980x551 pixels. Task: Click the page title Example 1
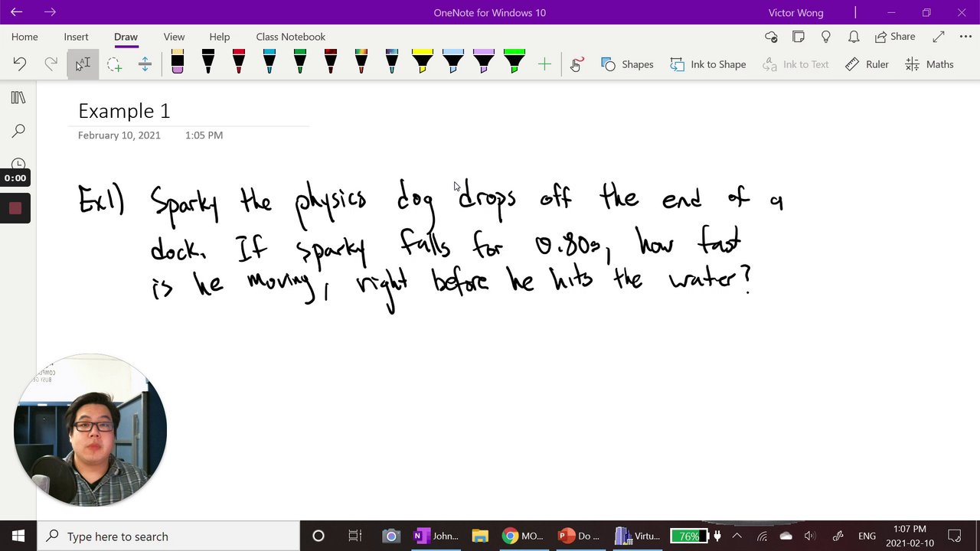(124, 111)
